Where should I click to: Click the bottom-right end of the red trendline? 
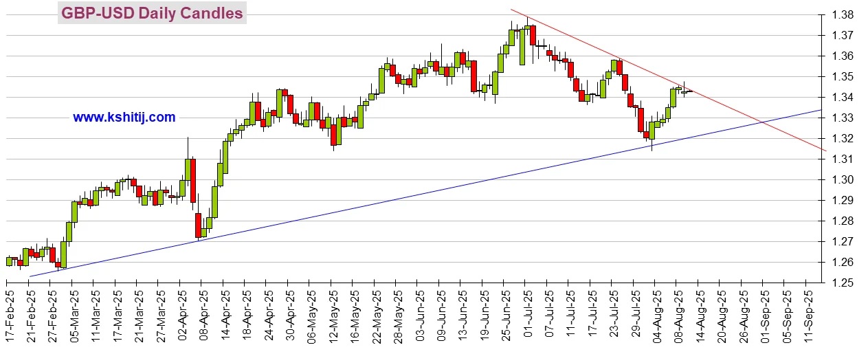(x=825, y=149)
